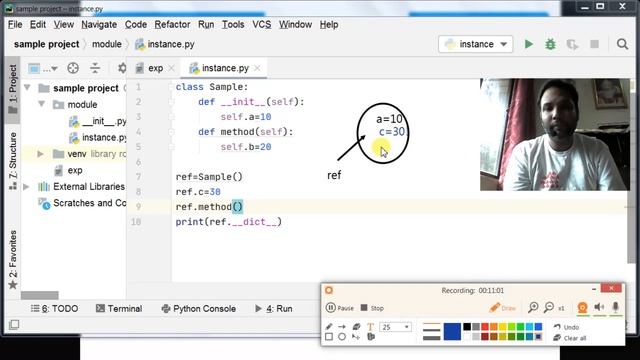Image resolution: width=640 pixels, height=360 pixels.
Task: Collapse the module folder node
Action: coord(42,104)
